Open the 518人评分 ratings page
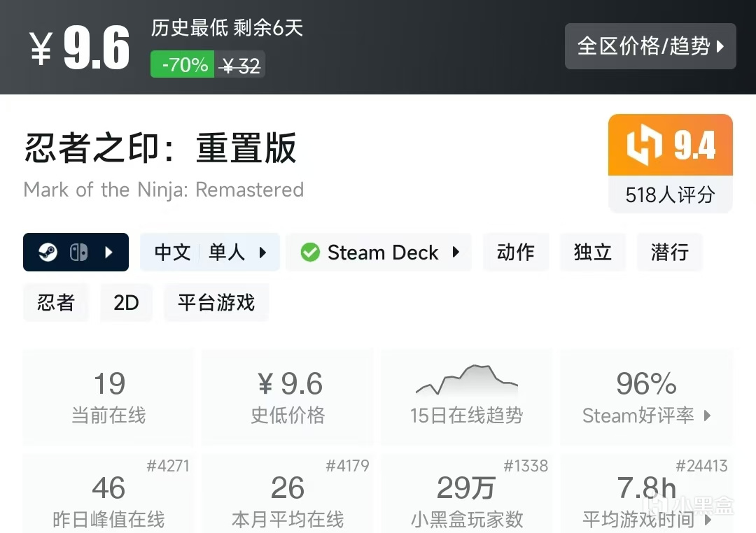756x533 pixels. tap(670, 195)
